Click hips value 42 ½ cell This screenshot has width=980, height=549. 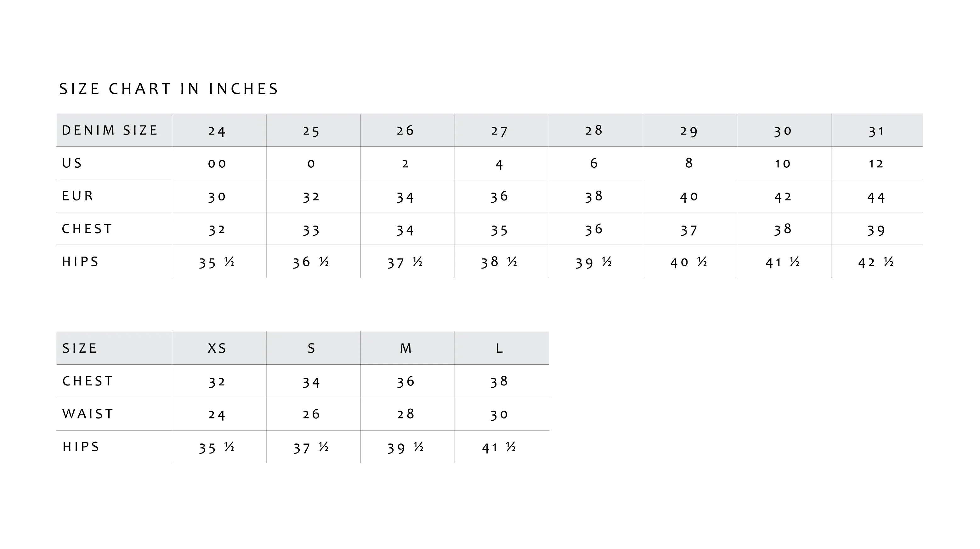click(877, 262)
